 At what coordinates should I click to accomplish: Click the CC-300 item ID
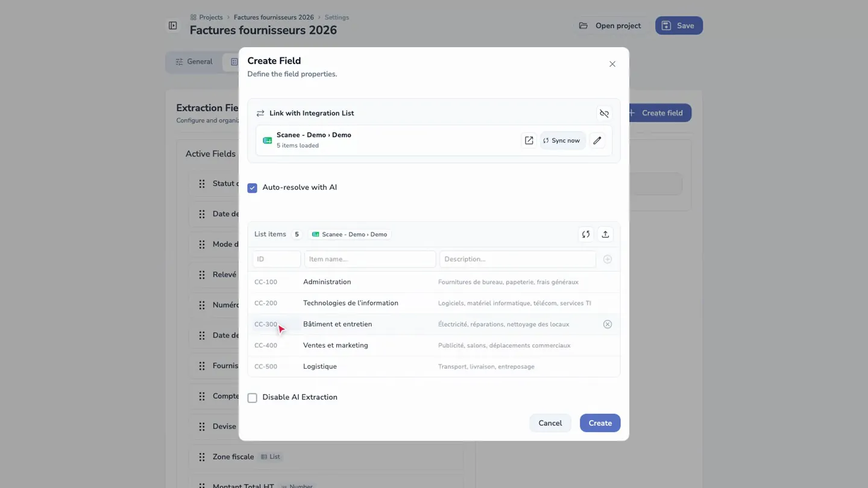coord(266,324)
